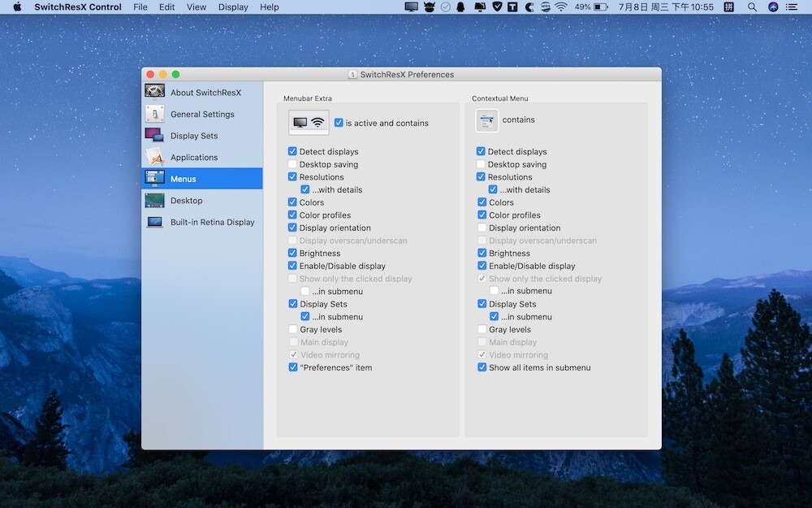Toggle Resolutions checkbox in Menubar Extra
The image size is (812, 508).
(x=292, y=176)
